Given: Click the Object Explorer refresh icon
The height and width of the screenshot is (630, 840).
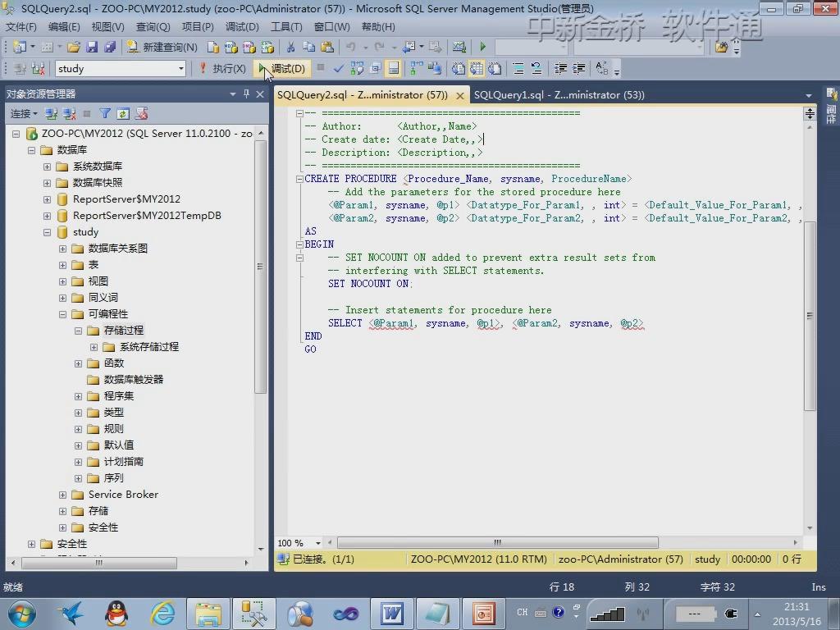Looking at the screenshot, I should pyautogui.click(x=123, y=113).
